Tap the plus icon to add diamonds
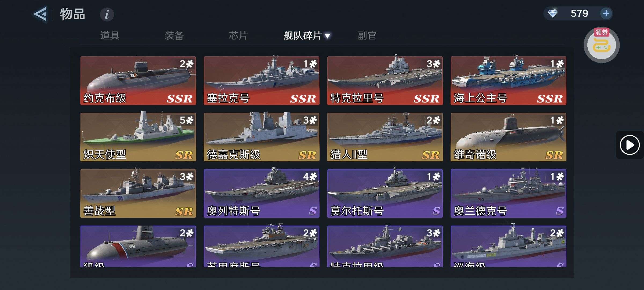Viewport: 644px width, 290px height. [606, 13]
